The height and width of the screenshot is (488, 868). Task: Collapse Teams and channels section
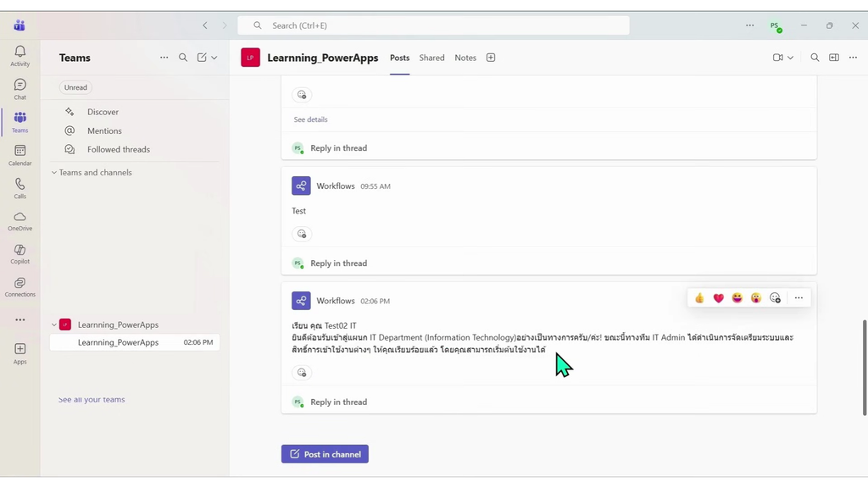click(53, 173)
